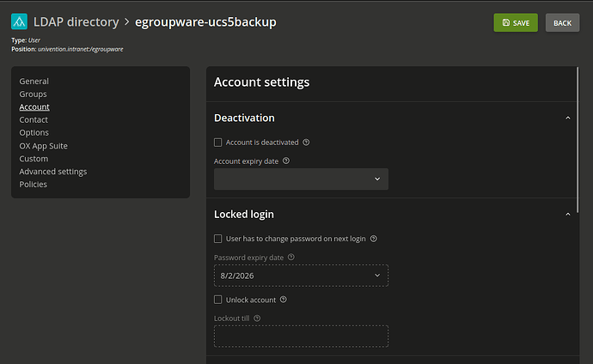593x364 pixels.
Task: Click help icon next to Unlock account
Action: pyautogui.click(x=284, y=300)
